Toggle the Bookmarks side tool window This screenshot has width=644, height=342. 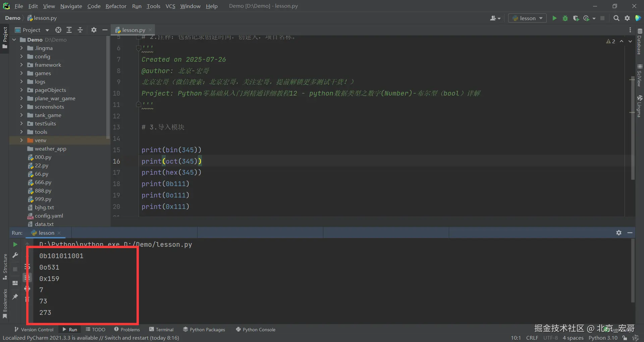pyautogui.click(x=5, y=304)
